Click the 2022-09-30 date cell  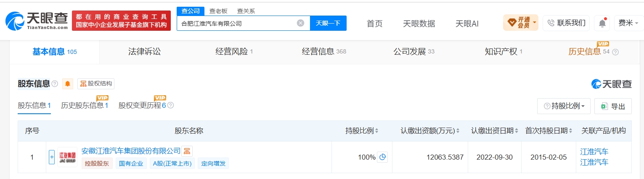[x=495, y=157]
